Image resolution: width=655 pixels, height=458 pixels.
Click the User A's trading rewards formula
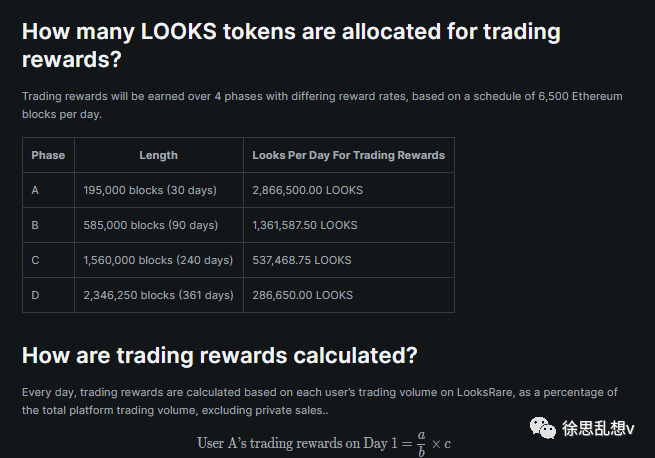[x=324, y=444]
